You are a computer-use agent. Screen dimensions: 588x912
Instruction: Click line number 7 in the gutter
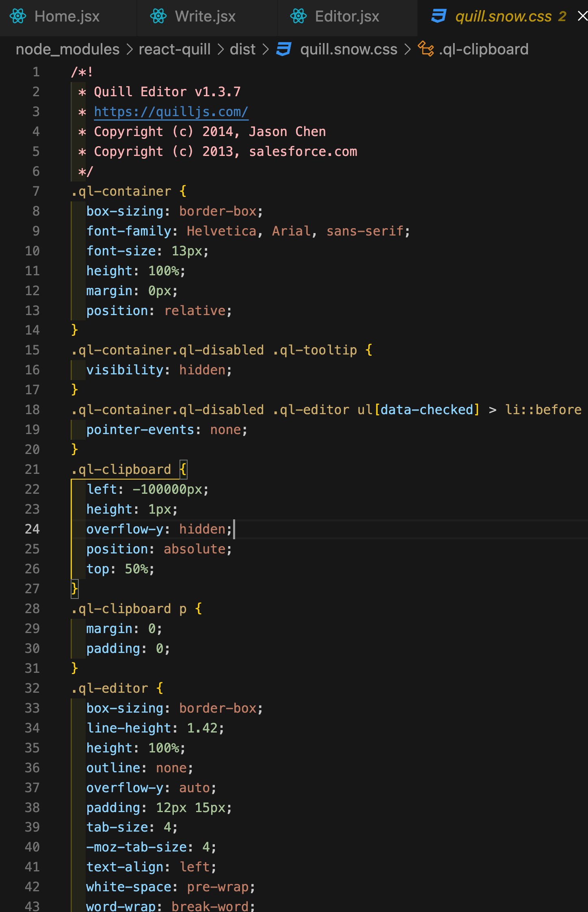(36, 191)
